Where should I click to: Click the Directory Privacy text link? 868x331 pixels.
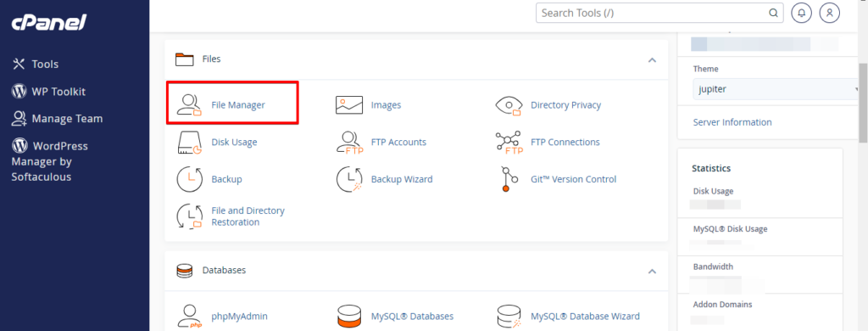[x=565, y=104]
